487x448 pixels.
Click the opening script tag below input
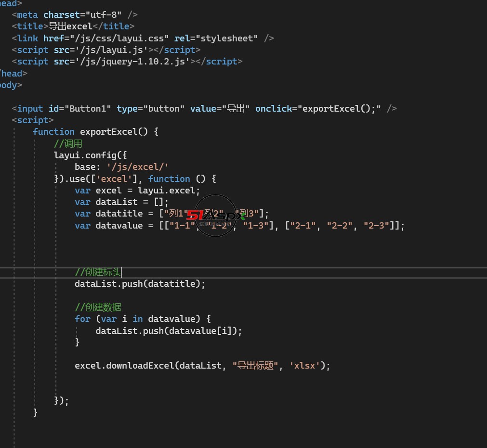[33, 120]
